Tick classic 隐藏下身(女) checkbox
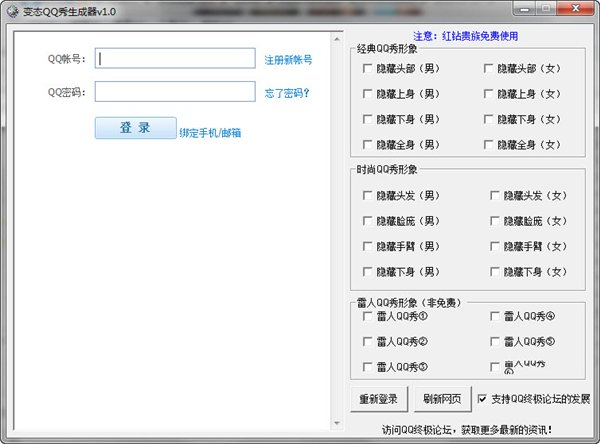This screenshot has width=600, height=444. click(x=488, y=119)
